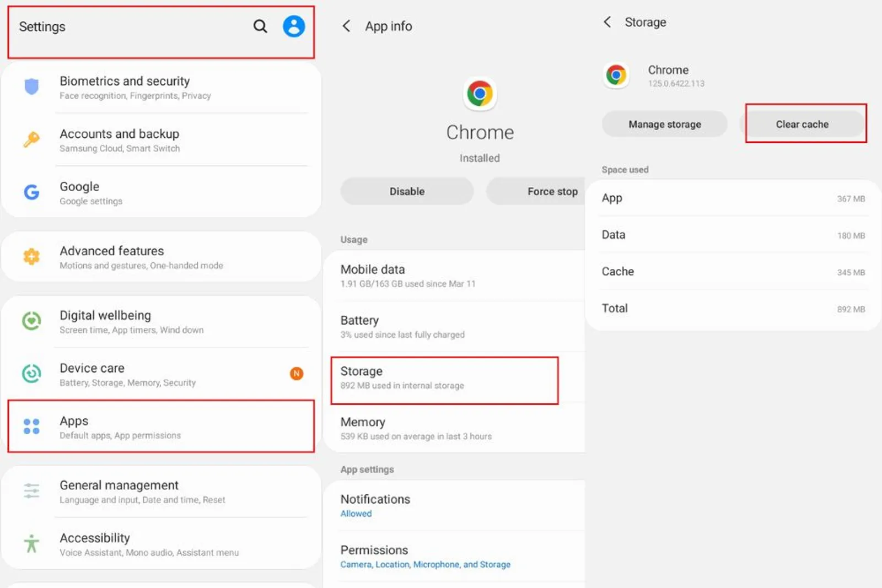
Task: Tap the Accounts and backup key icon
Action: pos(31,139)
